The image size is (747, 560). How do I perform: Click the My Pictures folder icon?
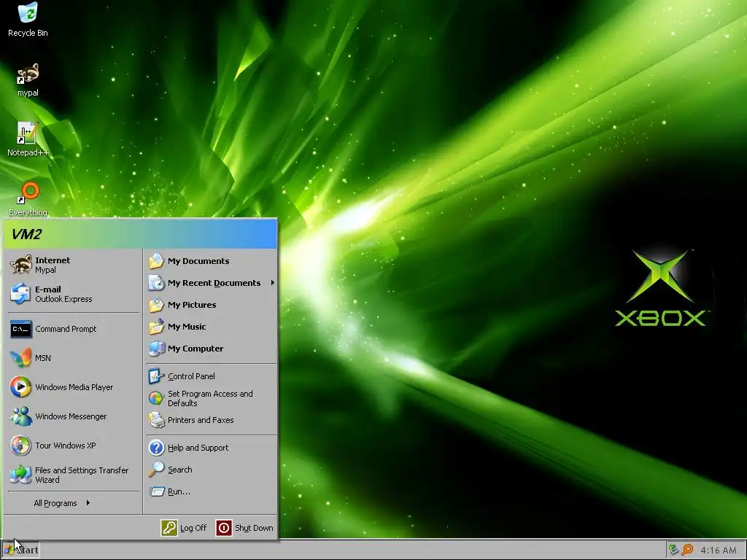point(156,305)
